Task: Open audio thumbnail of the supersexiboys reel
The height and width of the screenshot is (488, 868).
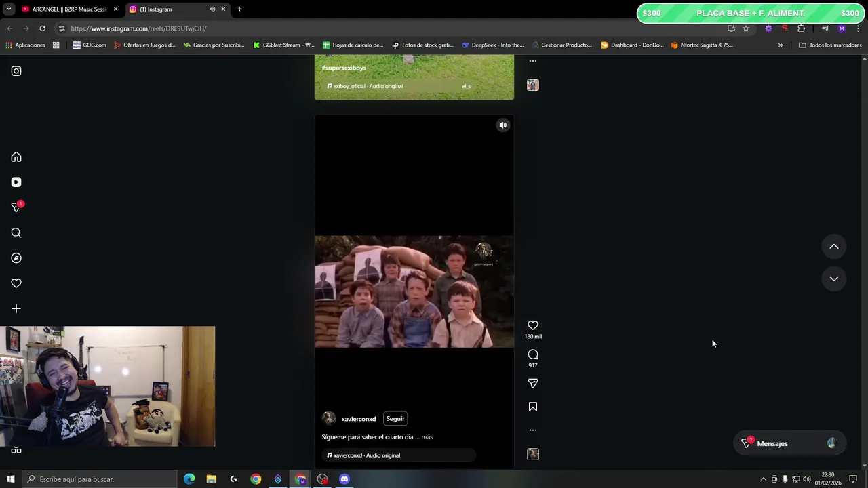Action: tap(533, 85)
